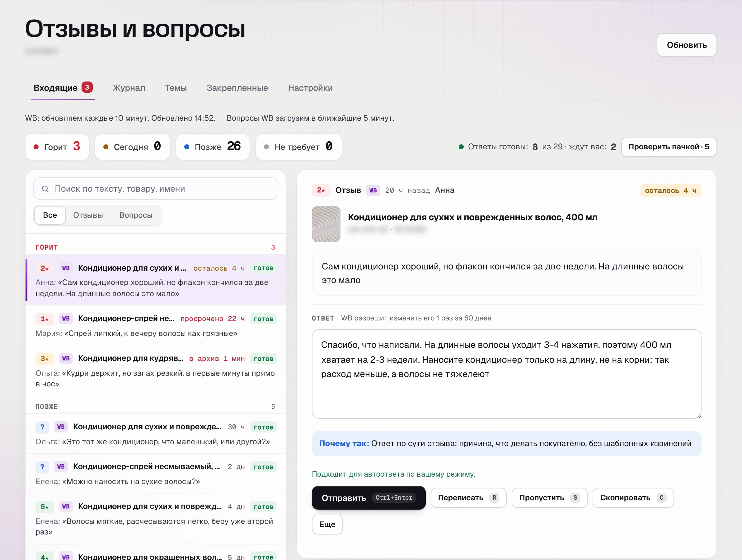
Task: Click the 3★ rating badge for Ольга
Action: 45,358
